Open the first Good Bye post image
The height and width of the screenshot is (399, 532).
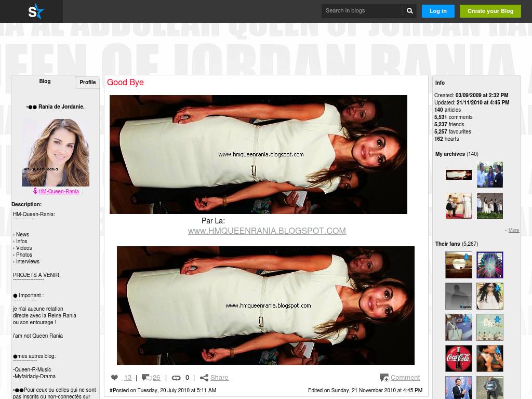point(258,154)
